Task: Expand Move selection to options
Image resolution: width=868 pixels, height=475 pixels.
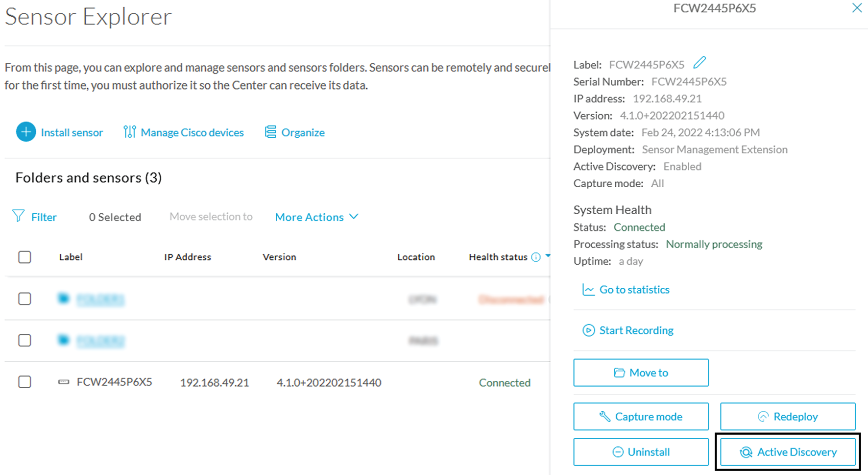Action: [211, 216]
